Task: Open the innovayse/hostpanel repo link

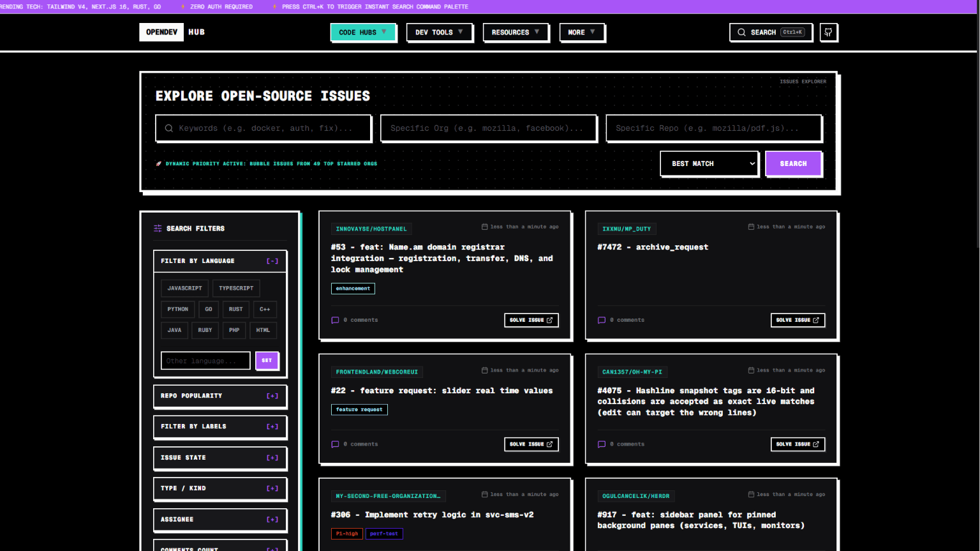Action: [x=371, y=229]
